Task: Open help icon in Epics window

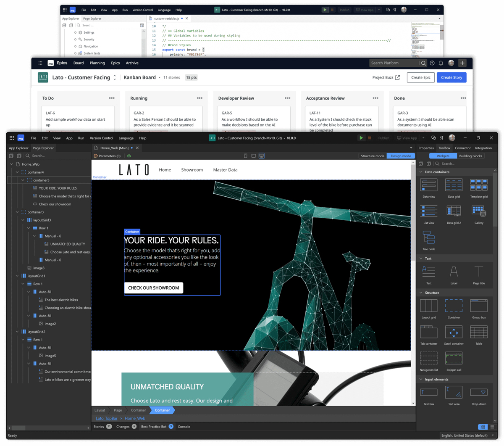Action: coord(432,63)
